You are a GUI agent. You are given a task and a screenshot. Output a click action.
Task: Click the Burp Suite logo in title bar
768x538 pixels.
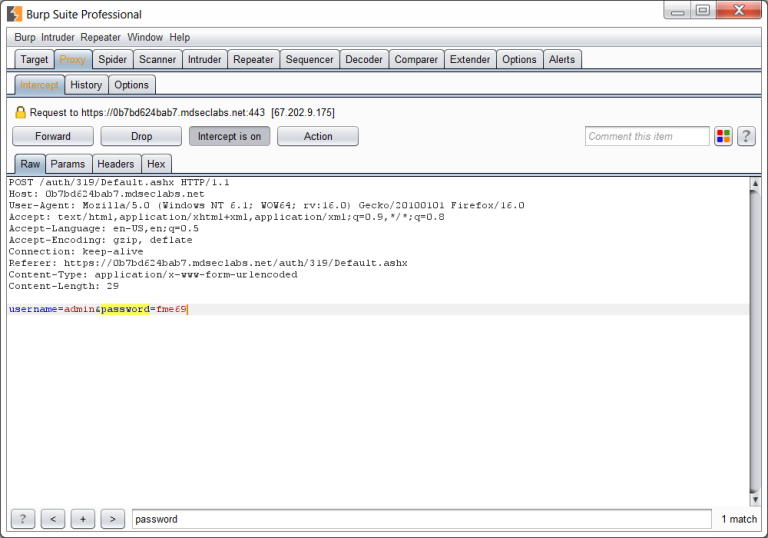pyautogui.click(x=15, y=14)
